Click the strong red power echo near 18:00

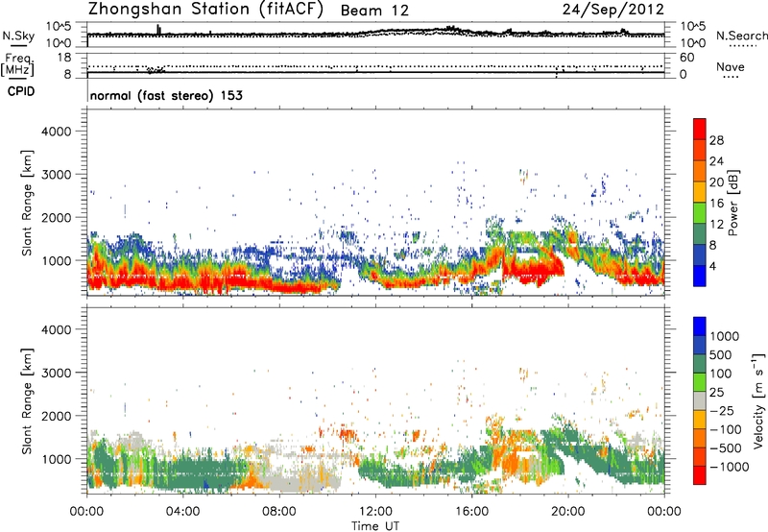pos(532,270)
